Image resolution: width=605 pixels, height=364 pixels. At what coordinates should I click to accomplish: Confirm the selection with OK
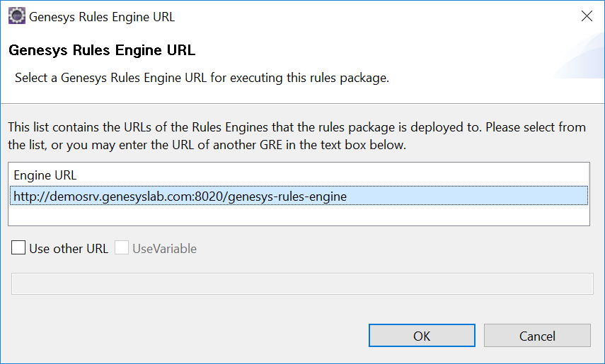(x=422, y=336)
